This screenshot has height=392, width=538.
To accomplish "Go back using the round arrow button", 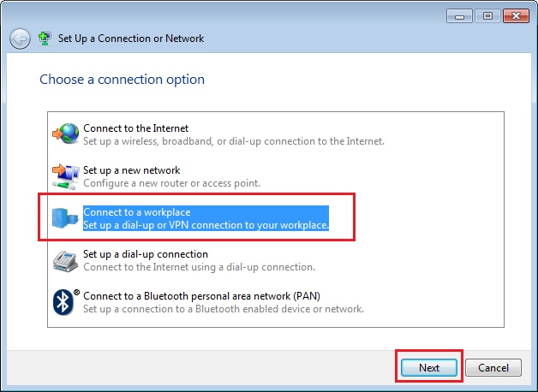I will click(x=20, y=39).
